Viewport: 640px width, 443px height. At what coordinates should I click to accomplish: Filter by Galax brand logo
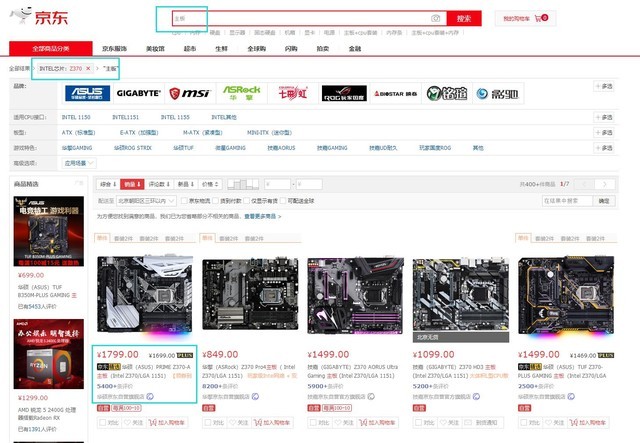497,94
